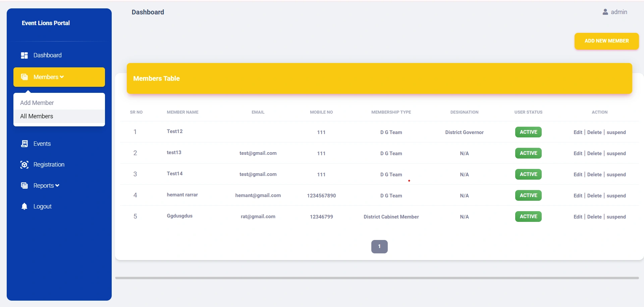The width and height of the screenshot is (644, 307).
Task: Toggle ACTIVE status for Ggdusgdus row
Action: [528, 217]
